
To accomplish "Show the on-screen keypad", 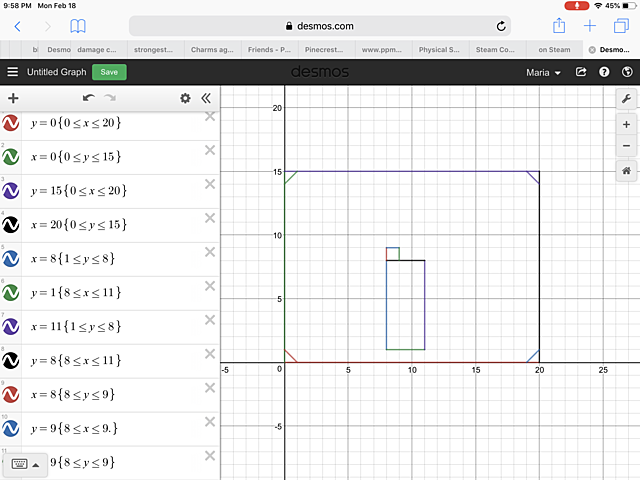I will pyautogui.click(x=25, y=464).
